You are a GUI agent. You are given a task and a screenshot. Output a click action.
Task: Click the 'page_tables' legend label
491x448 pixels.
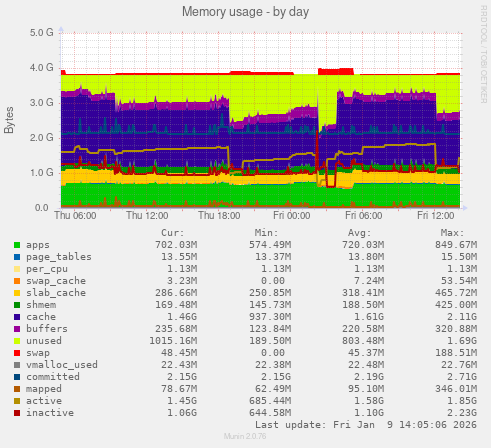point(59,257)
